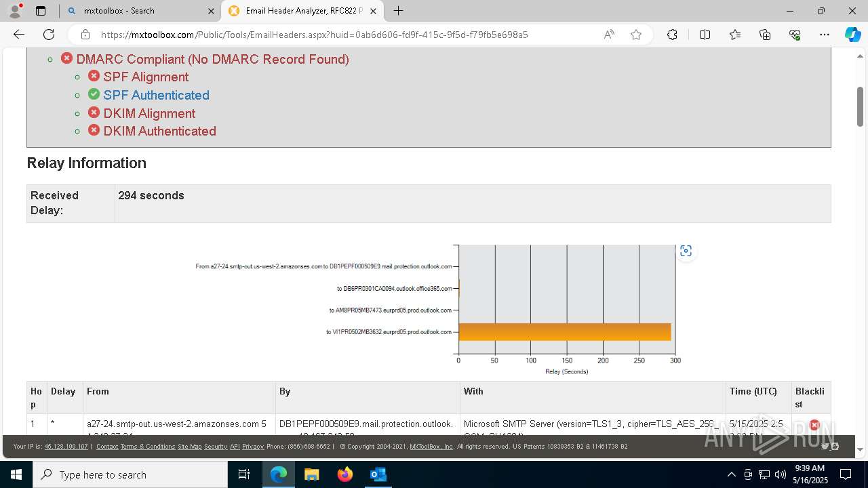The height and width of the screenshot is (488, 868).
Task: Open the footer API link
Action: [235, 447]
